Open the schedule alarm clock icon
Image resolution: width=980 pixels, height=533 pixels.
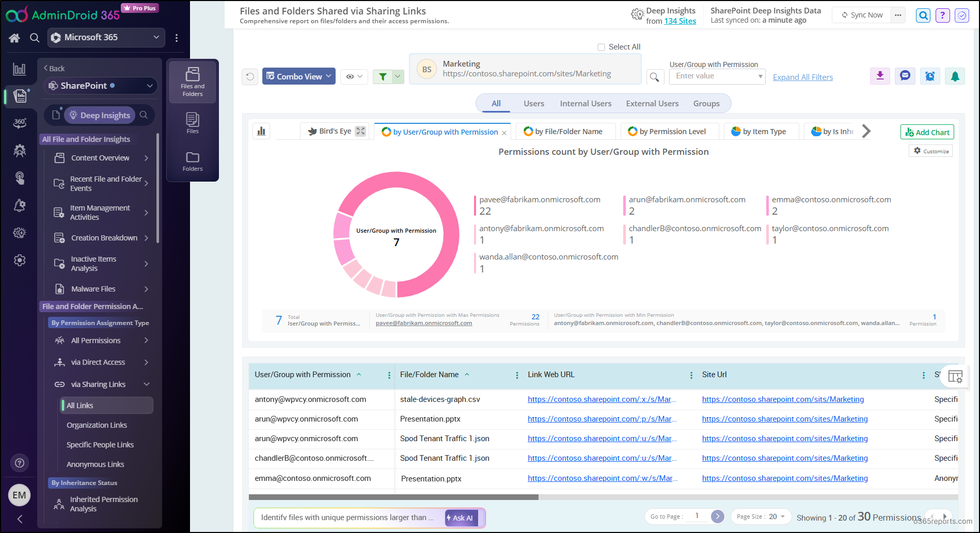pyautogui.click(x=930, y=76)
